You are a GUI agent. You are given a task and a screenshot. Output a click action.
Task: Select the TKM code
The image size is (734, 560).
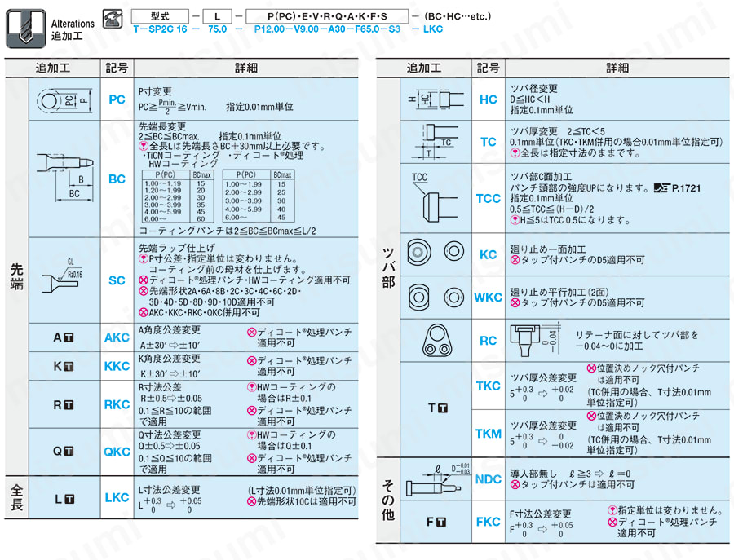[x=489, y=434]
